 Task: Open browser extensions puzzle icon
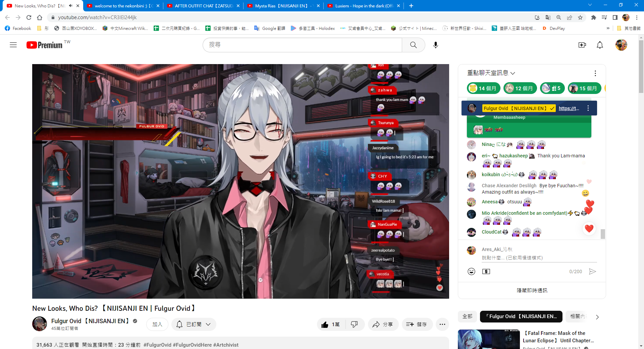pyautogui.click(x=593, y=17)
